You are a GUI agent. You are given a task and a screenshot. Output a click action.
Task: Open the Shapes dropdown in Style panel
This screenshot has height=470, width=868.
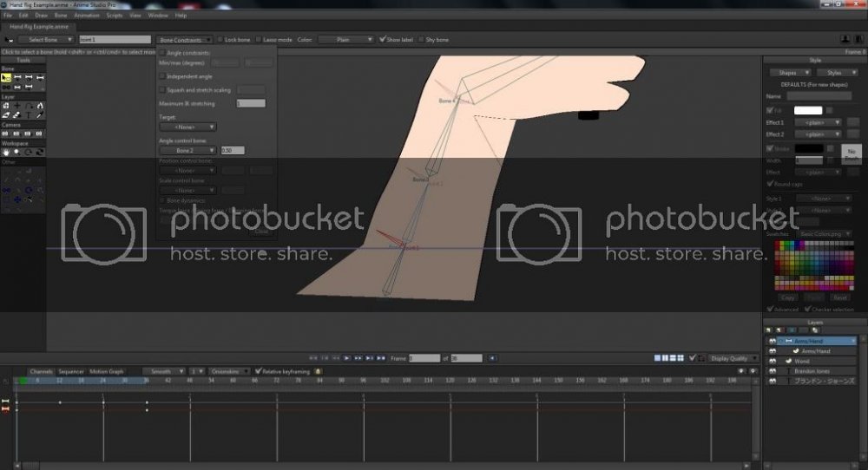point(791,73)
